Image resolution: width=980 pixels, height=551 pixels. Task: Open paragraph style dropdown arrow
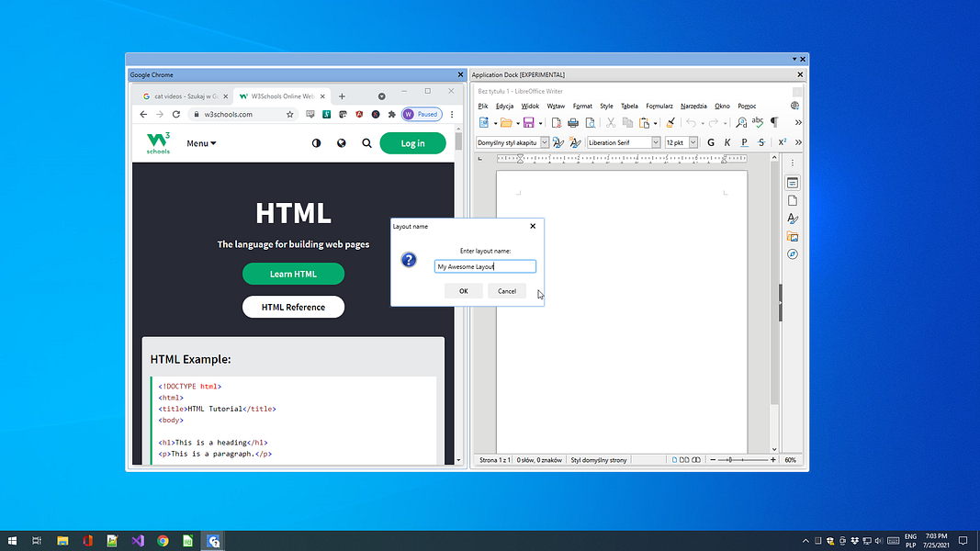coord(545,142)
